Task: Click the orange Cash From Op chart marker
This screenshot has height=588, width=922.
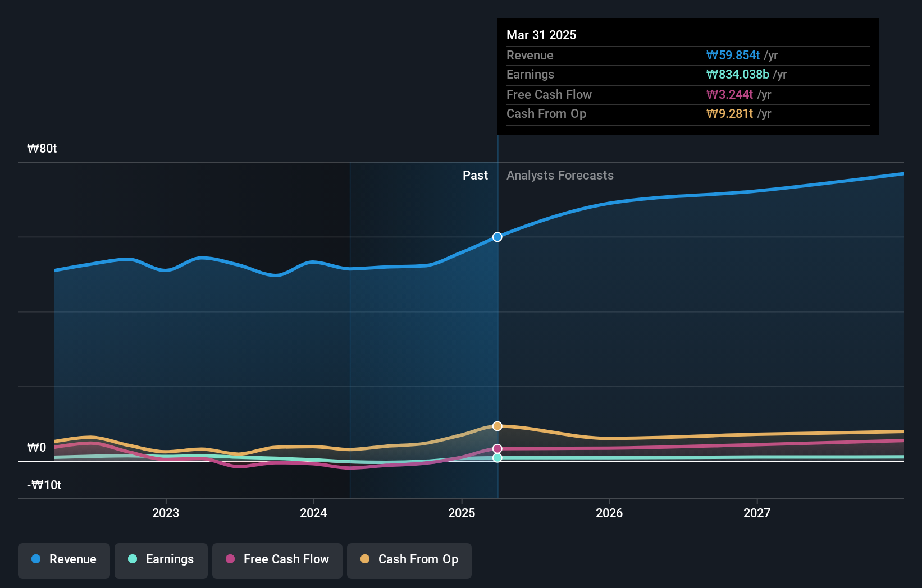Action: tap(496, 426)
